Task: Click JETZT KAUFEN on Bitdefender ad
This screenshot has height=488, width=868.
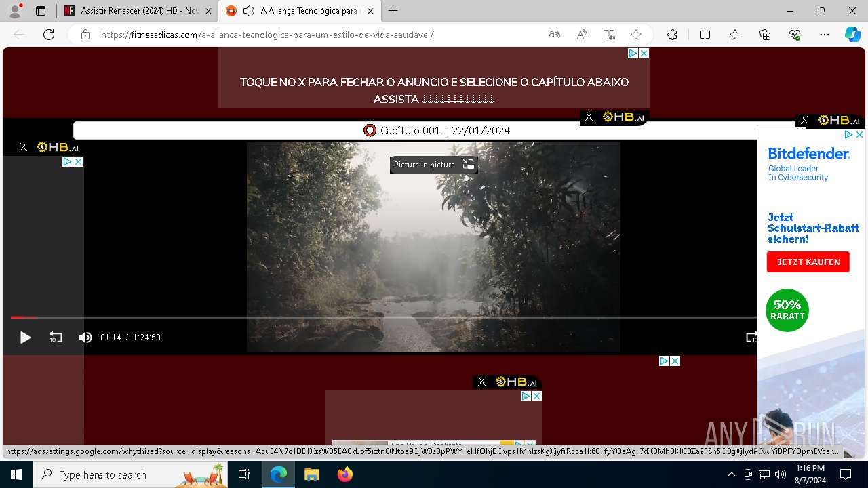Action: point(808,262)
